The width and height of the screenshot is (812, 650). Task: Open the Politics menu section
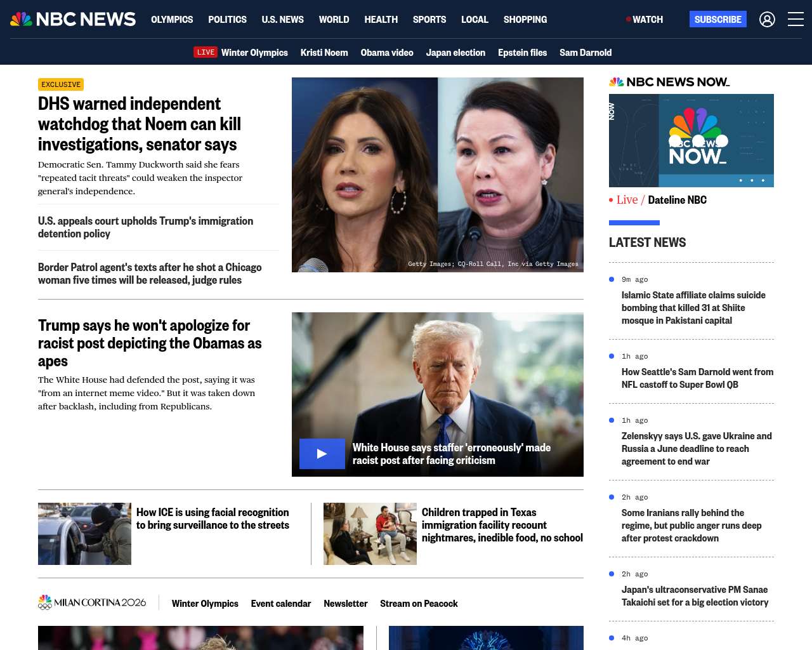click(x=227, y=20)
